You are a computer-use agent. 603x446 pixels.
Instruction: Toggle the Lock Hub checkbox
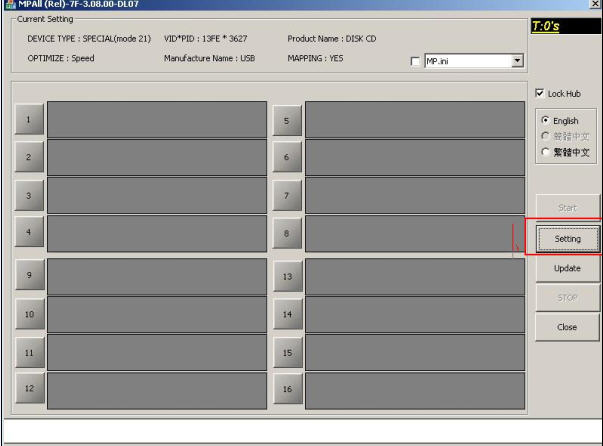(x=541, y=93)
